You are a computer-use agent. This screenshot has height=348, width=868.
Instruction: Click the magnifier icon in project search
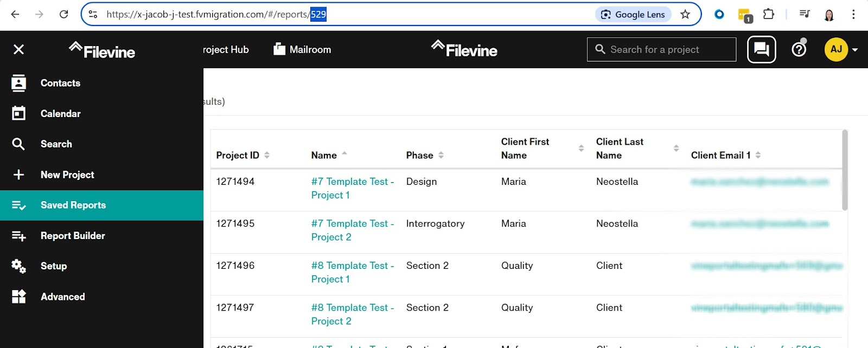click(x=600, y=49)
